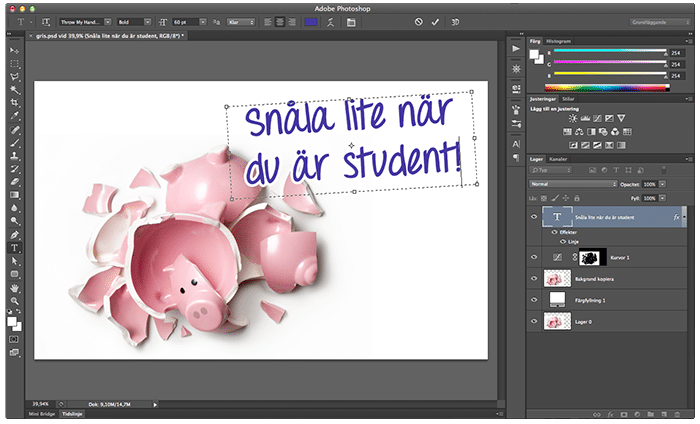This screenshot has height=424, width=700.
Task: Cancel the current text edits
Action: [418, 22]
